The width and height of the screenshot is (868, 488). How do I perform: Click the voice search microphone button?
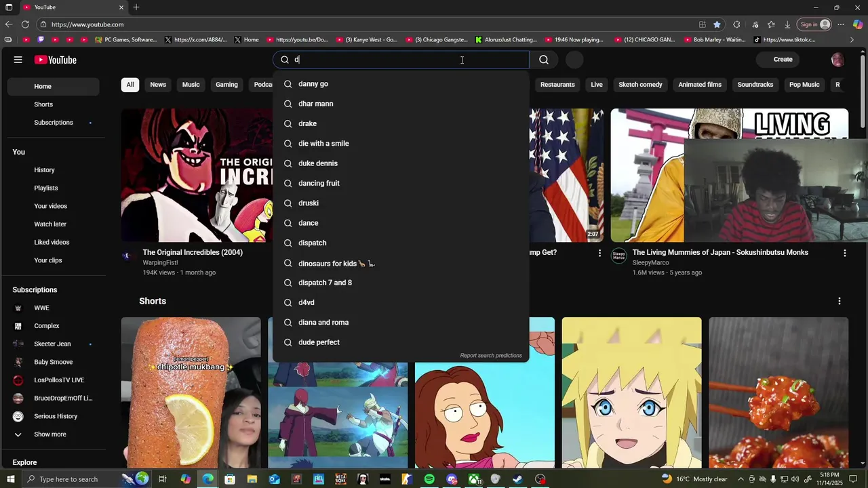click(574, 60)
